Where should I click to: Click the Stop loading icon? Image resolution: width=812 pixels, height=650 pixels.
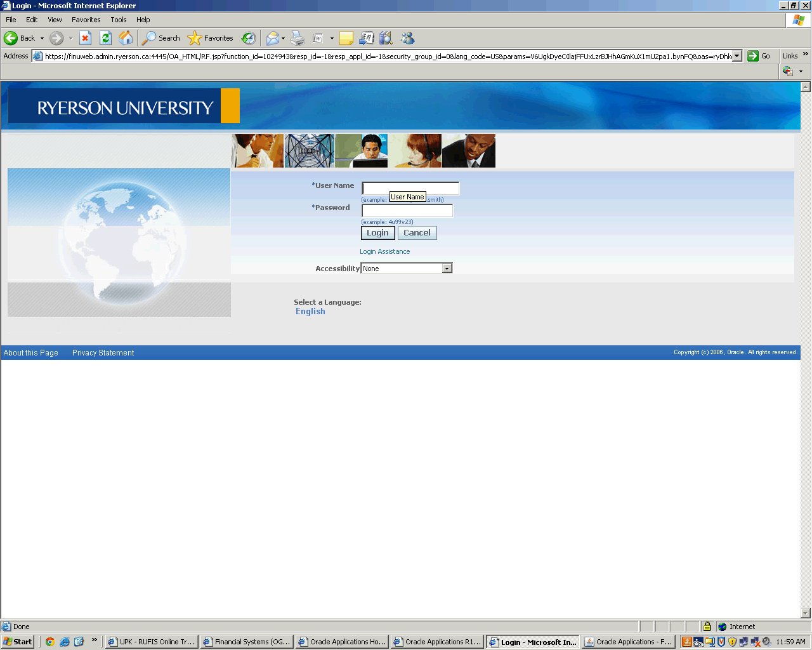pos(86,38)
